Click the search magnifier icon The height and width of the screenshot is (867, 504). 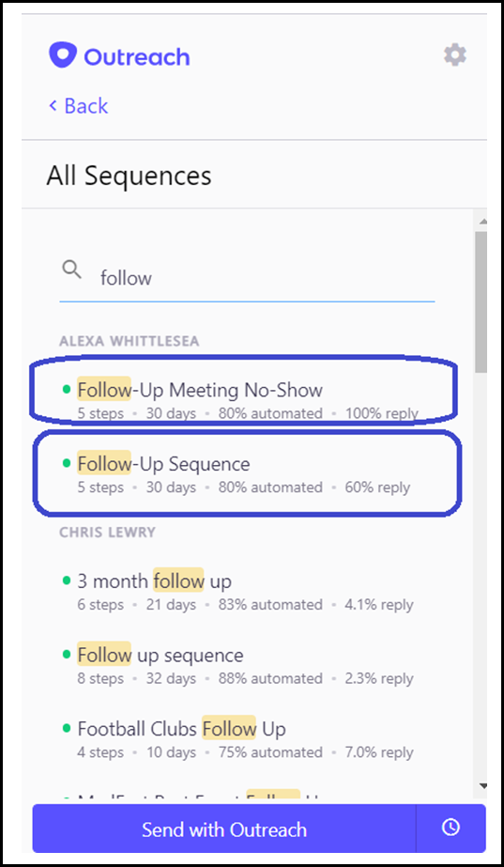[x=72, y=270]
